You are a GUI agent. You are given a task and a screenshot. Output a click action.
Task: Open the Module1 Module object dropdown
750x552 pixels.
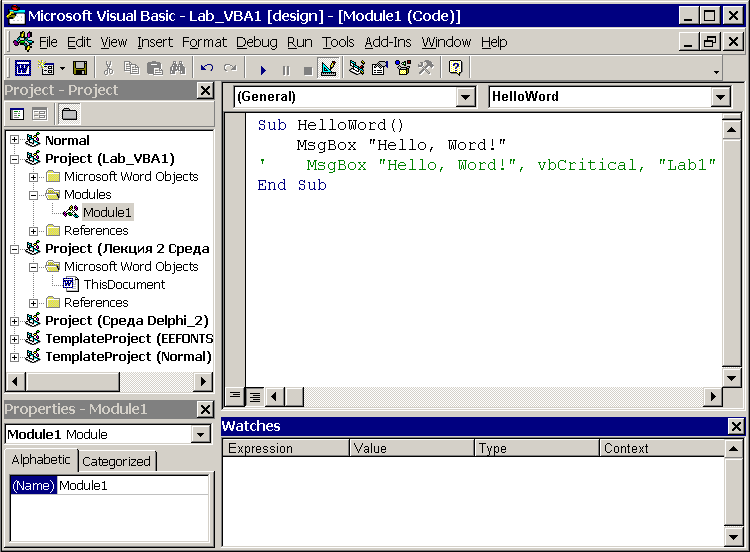coord(200,434)
